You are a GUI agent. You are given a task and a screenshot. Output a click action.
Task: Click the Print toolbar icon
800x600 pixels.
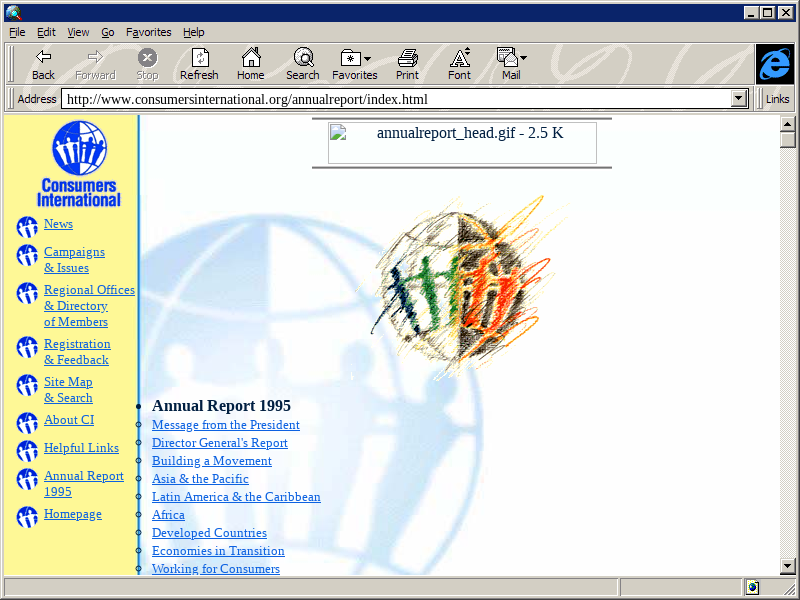pos(407,64)
